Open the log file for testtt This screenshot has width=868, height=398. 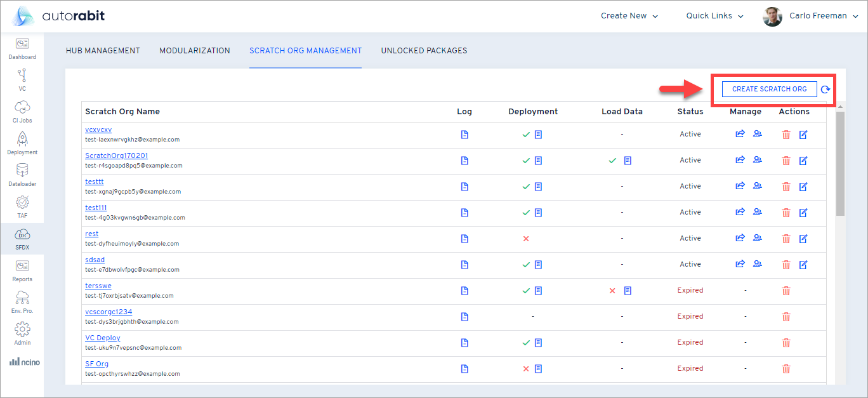point(464,187)
